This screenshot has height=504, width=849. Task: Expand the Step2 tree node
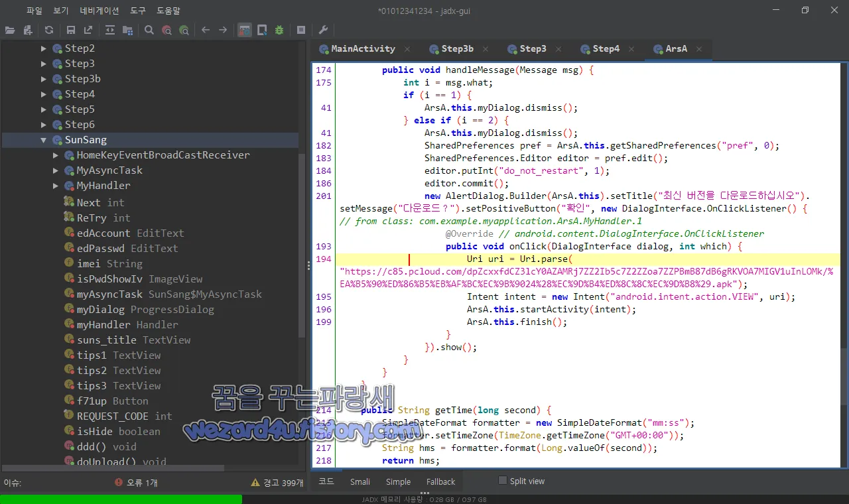coord(44,48)
